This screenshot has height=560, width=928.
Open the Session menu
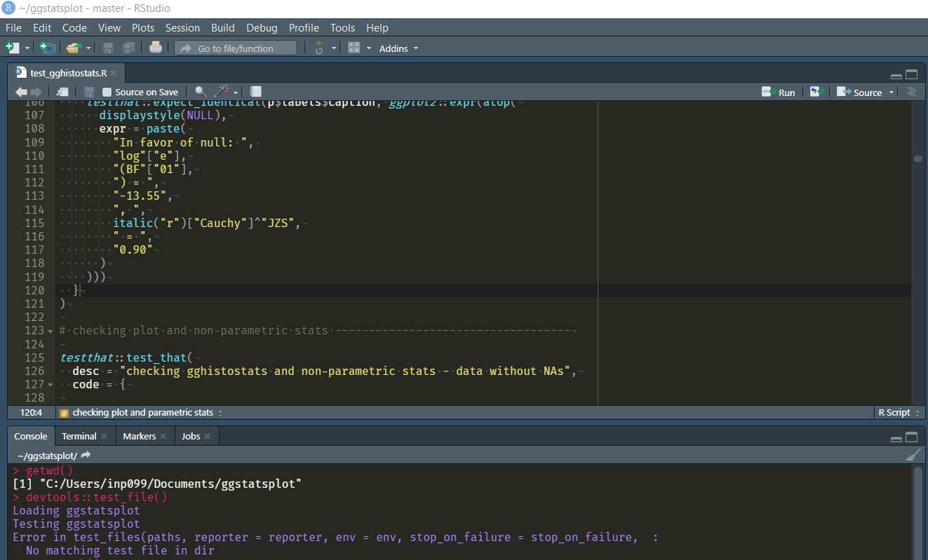coord(182,28)
